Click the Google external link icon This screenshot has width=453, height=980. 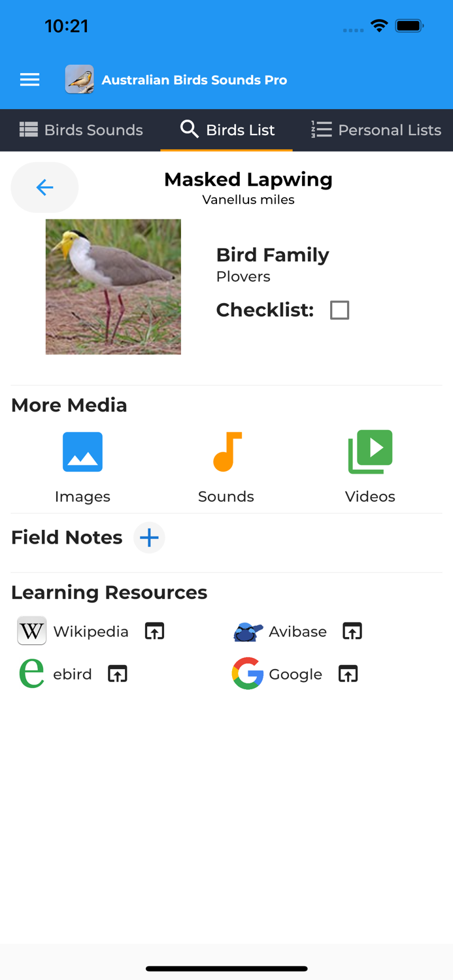(347, 674)
